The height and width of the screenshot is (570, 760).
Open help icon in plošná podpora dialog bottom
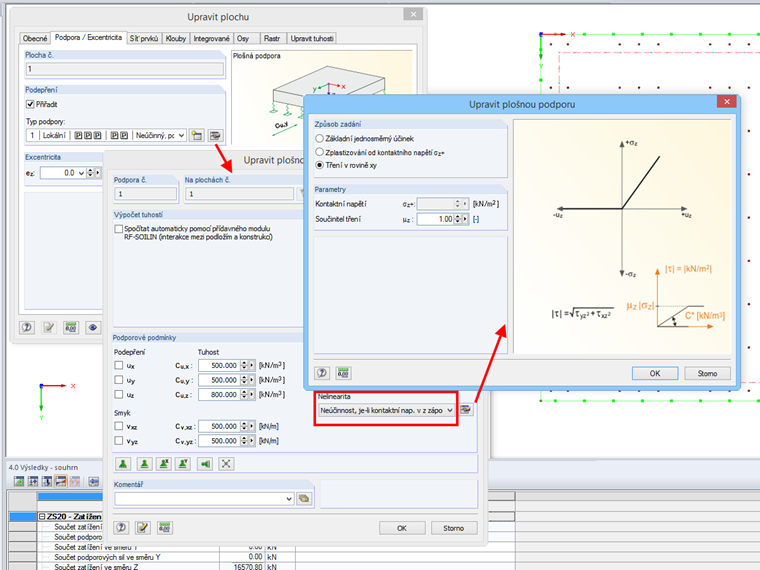121,527
